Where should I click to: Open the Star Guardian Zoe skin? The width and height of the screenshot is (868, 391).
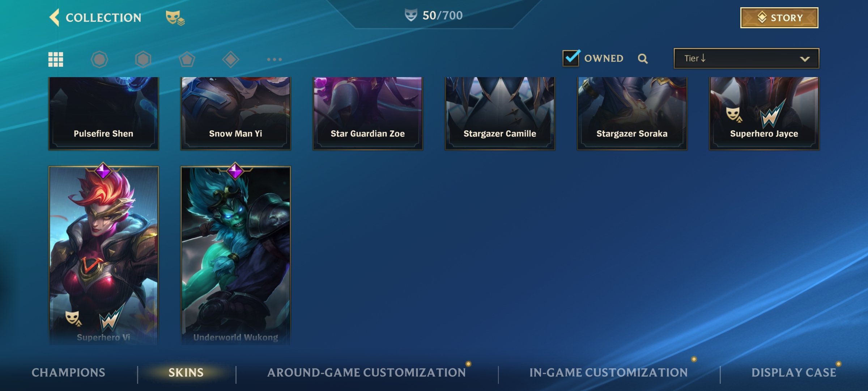click(x=368, y=113)
